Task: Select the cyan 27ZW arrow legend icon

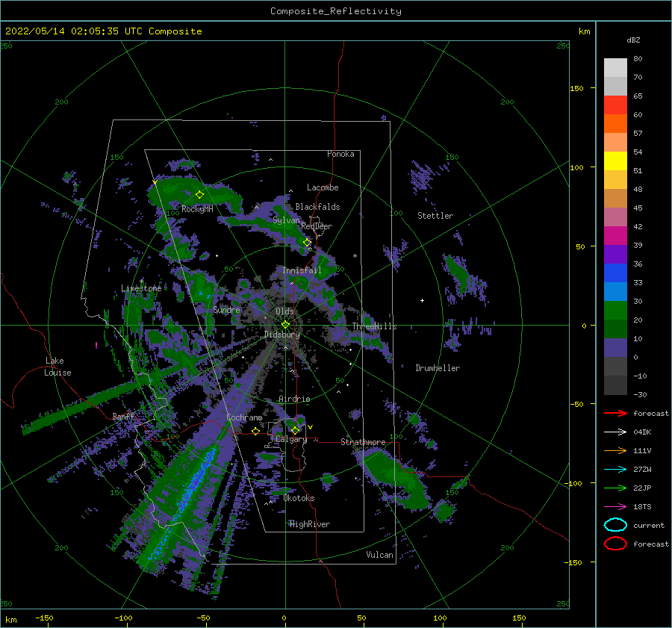Action: click(x=615, y=470)
